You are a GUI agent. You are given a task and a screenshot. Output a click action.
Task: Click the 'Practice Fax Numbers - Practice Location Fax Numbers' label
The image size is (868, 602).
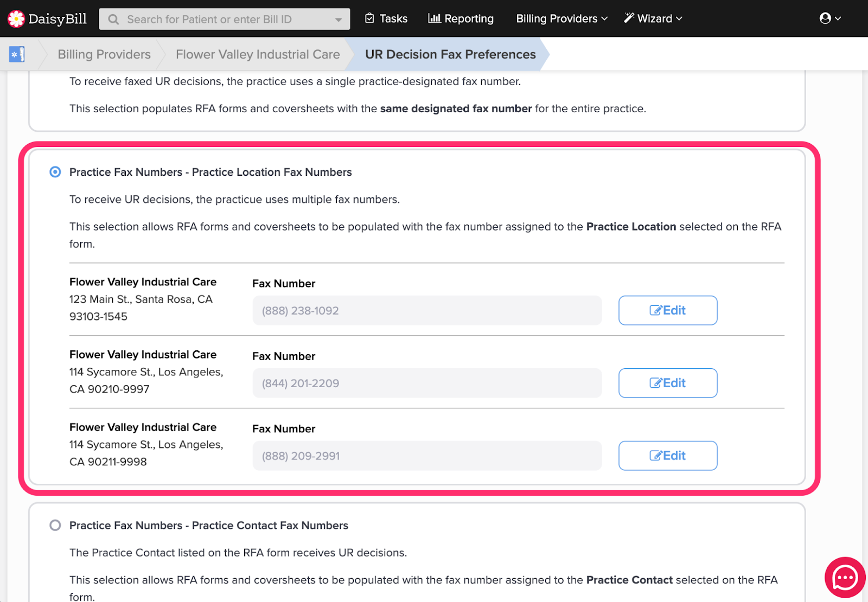210,172
